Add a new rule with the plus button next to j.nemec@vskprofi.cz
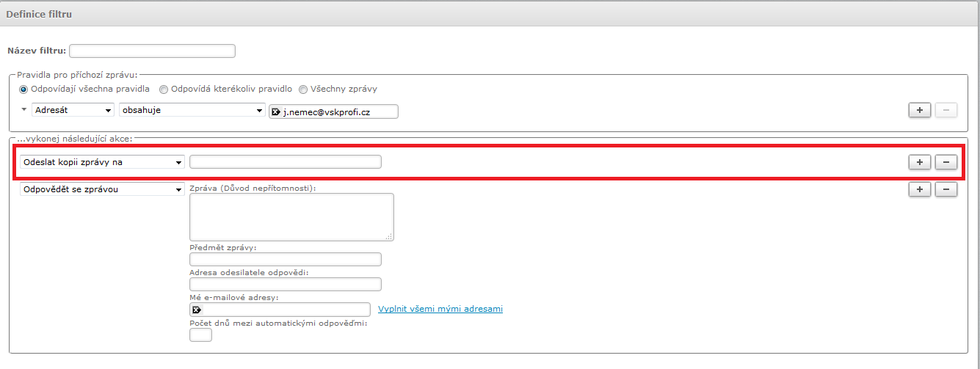The image size is (980, 369). click(x=920, y=110)
